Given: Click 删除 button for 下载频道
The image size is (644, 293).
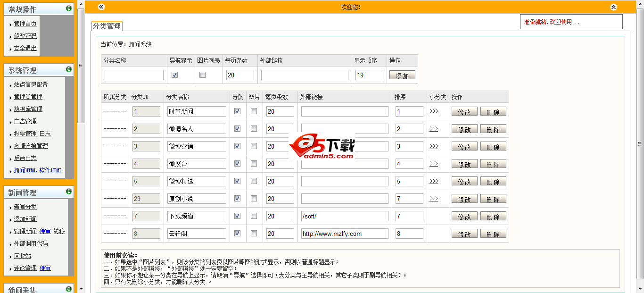Looking at the screenshot, I should 493,217.
